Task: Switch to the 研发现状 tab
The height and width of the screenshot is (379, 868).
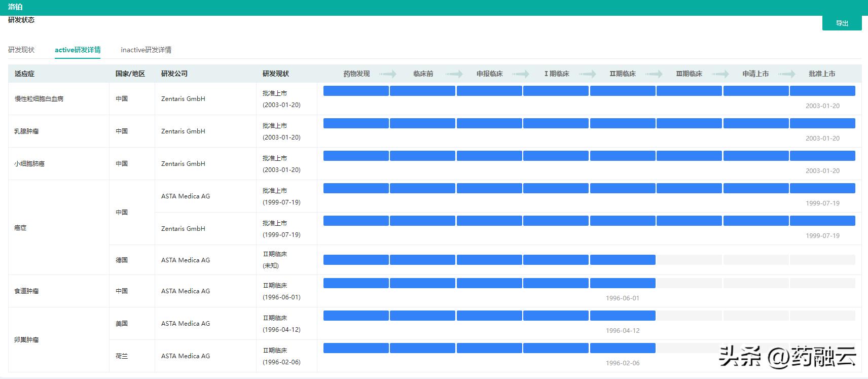Action: coord(21,50)
